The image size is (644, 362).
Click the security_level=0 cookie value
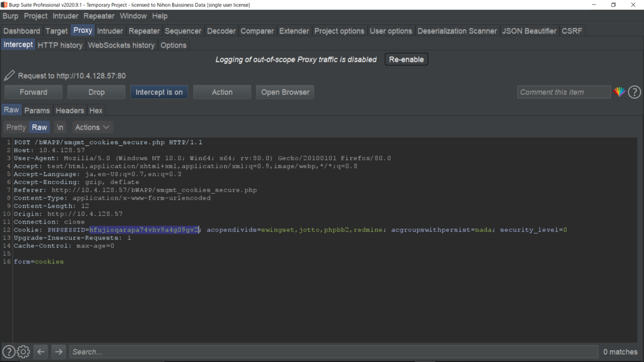(533, 230)
